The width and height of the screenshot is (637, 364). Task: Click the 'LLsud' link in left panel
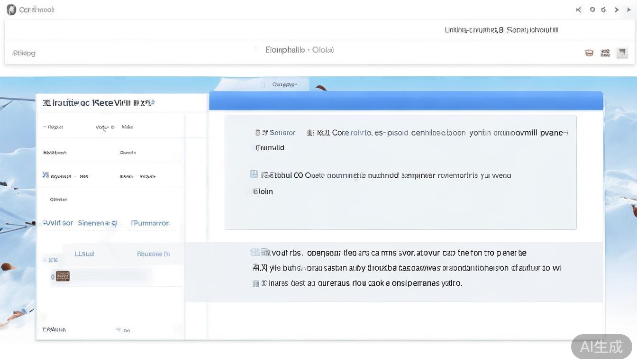(84, 254)
